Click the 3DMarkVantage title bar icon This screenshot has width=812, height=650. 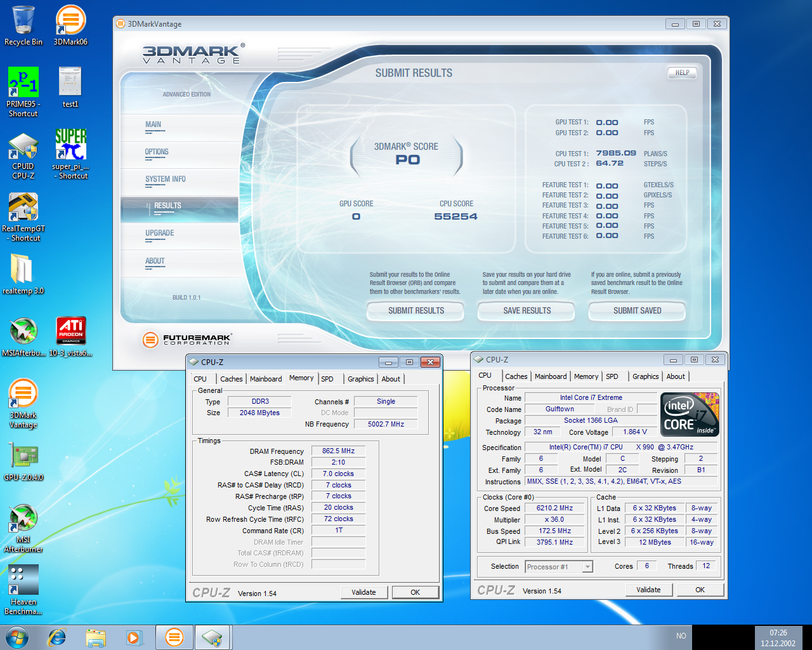point(121,24)
